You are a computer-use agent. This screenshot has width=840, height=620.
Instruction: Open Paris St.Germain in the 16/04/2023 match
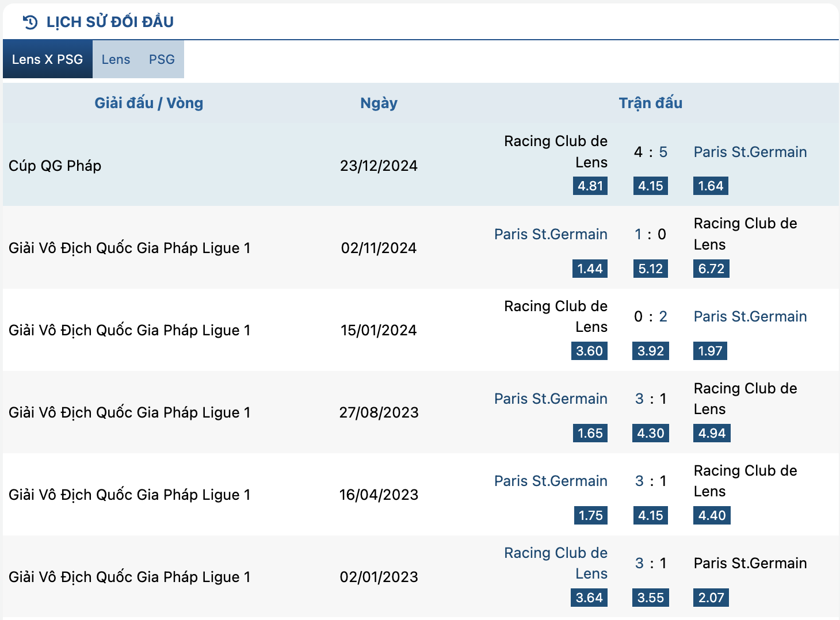(x=551, y=481)
